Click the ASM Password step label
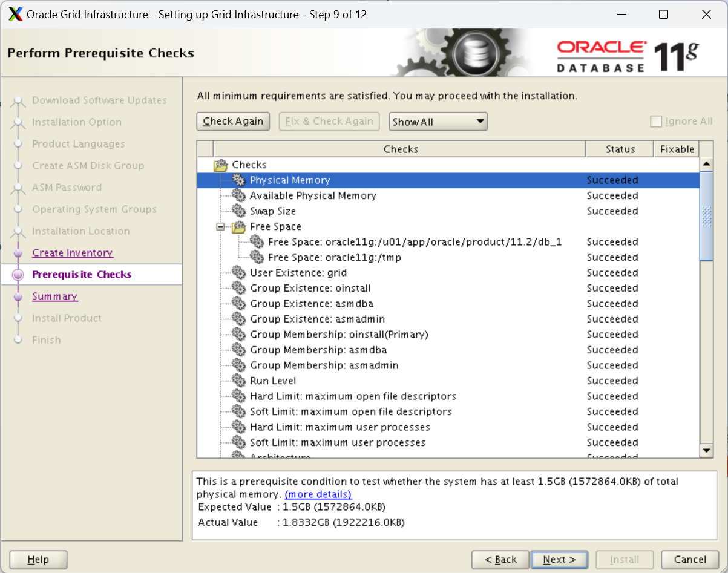This screenshot has height=573, width=728. click(x=67, y=188)
